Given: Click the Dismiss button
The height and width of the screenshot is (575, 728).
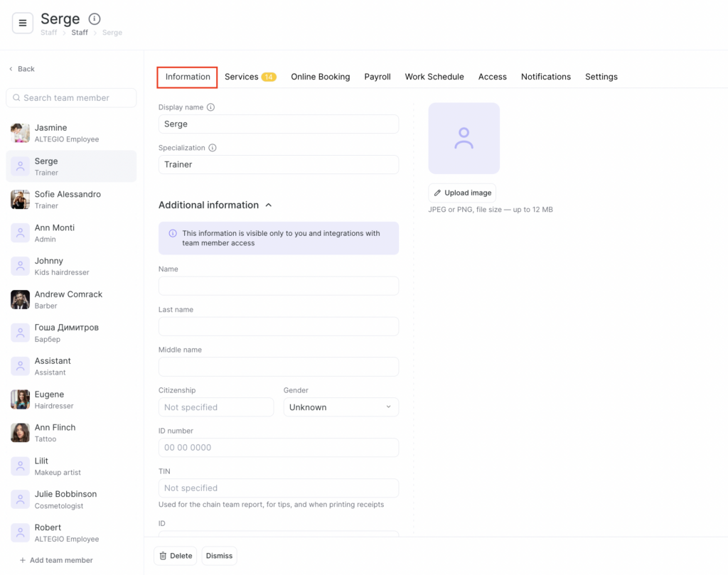Looking at the screenshot, I should tap(219, 556).
